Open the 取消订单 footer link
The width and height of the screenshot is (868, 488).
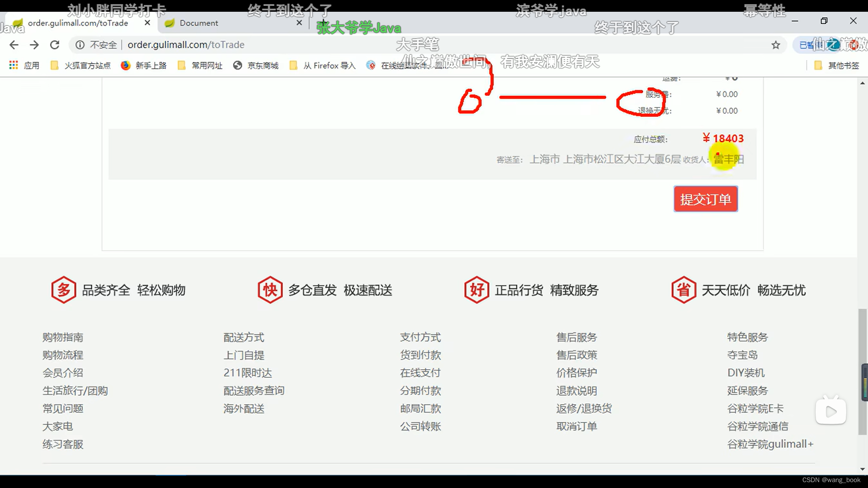pos(576,426)
